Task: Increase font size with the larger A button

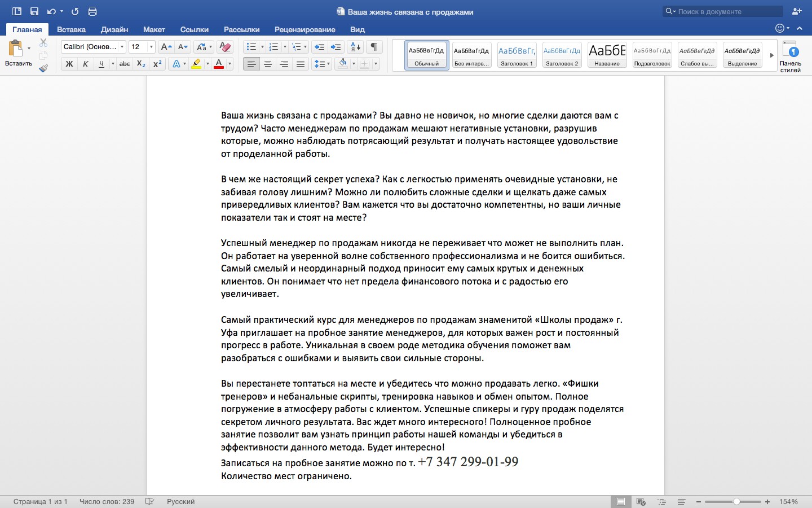Action: click(166, 47)
